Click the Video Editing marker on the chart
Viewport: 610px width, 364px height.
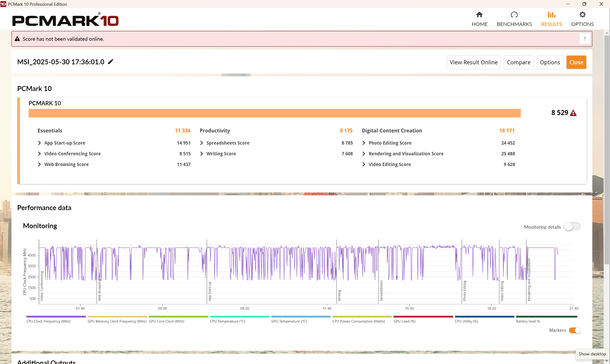click(x=502, y=291)
